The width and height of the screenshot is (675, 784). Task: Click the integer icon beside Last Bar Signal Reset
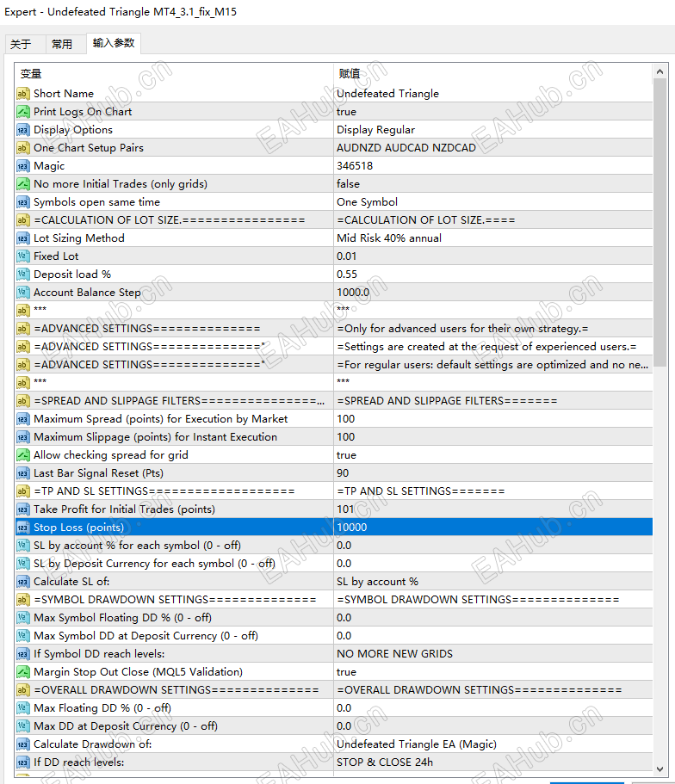point(23,473)
